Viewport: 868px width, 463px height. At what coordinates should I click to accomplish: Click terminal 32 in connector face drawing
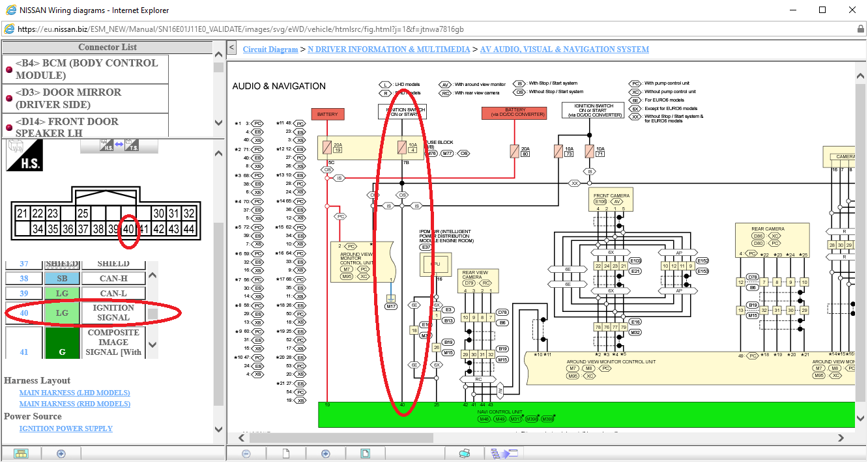pyautogui.click(x=189, y=214)
